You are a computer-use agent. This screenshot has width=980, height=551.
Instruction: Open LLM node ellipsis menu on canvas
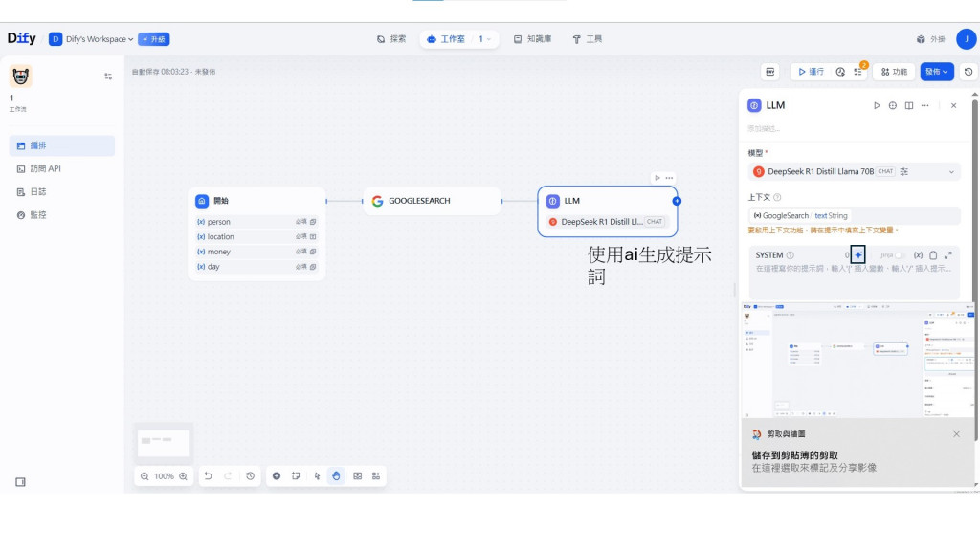[669, 178]
